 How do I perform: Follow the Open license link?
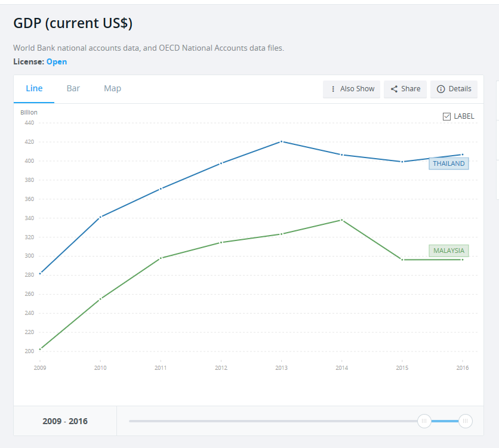click(x=57, y=61)
